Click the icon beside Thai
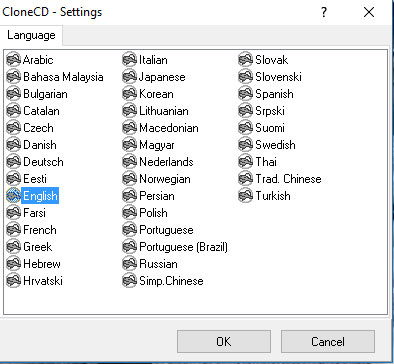394x364 pixels. 245,162
